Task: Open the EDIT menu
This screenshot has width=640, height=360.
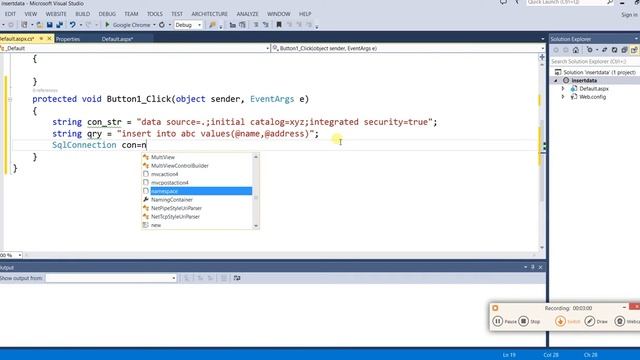Action: (10, 14)
